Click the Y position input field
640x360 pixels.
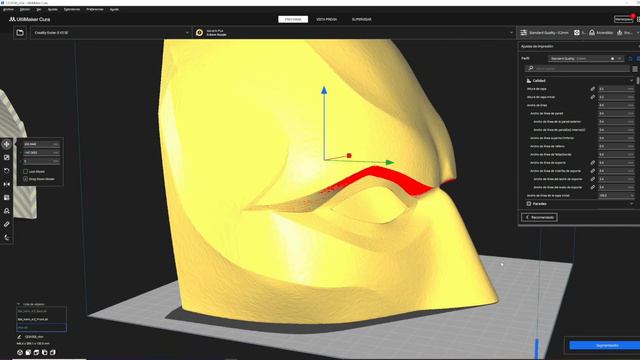pos(41,153)
